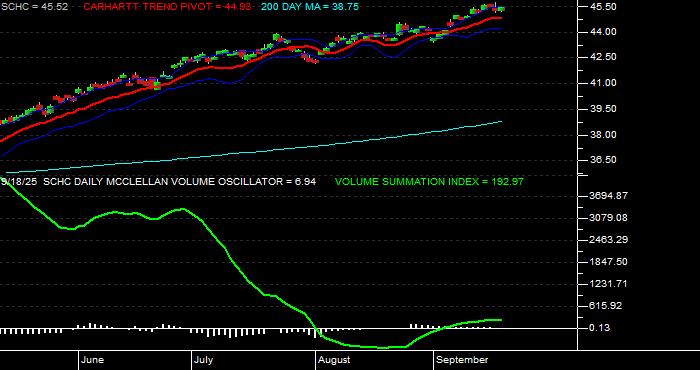700x370 pixels.
Task: Click the 42.50 price axis value
Action: pos(604,57)
